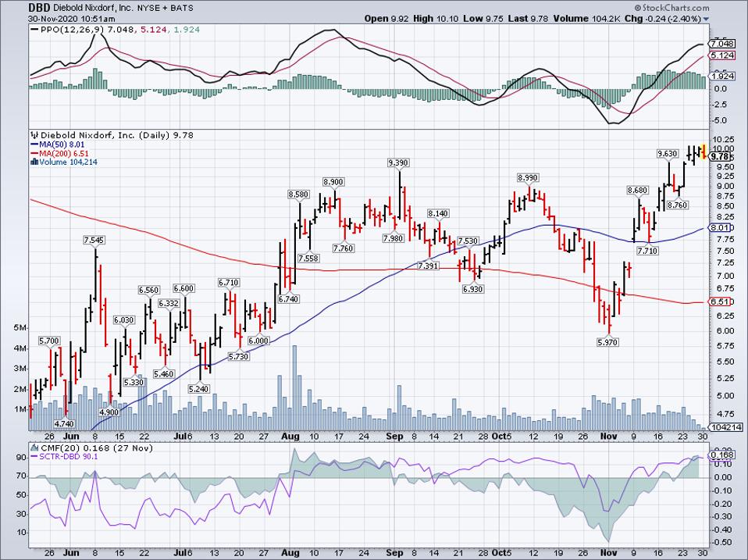Click the 1.924 histogram right-axis label

coord(721,77)
